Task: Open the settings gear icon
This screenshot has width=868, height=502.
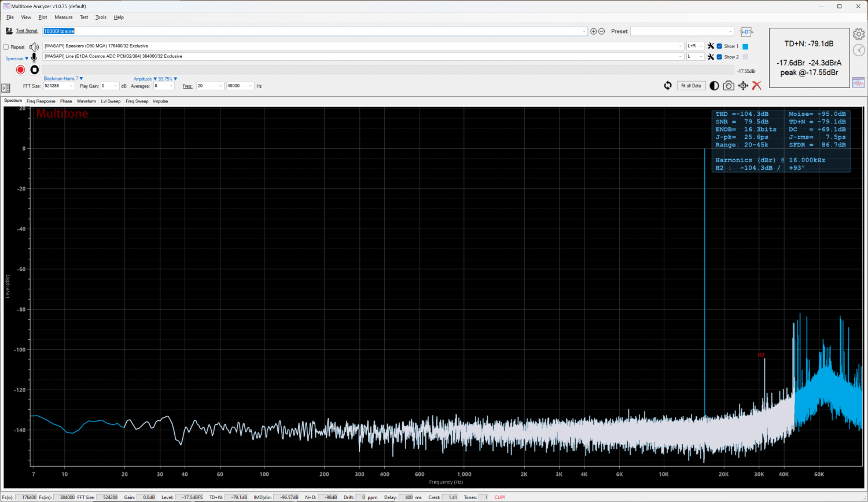Action: click(x=859, y=34)
